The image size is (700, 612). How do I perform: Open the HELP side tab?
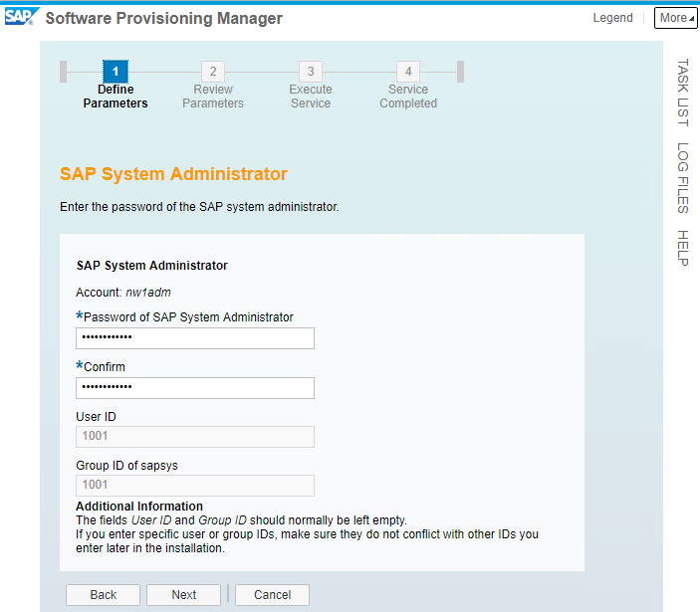pyautogui.click(x=683, y=248)
